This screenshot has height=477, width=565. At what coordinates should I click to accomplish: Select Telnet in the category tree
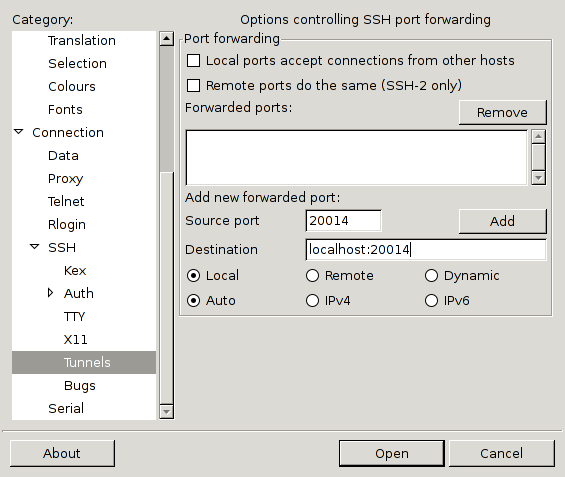[x=66, y=201]
